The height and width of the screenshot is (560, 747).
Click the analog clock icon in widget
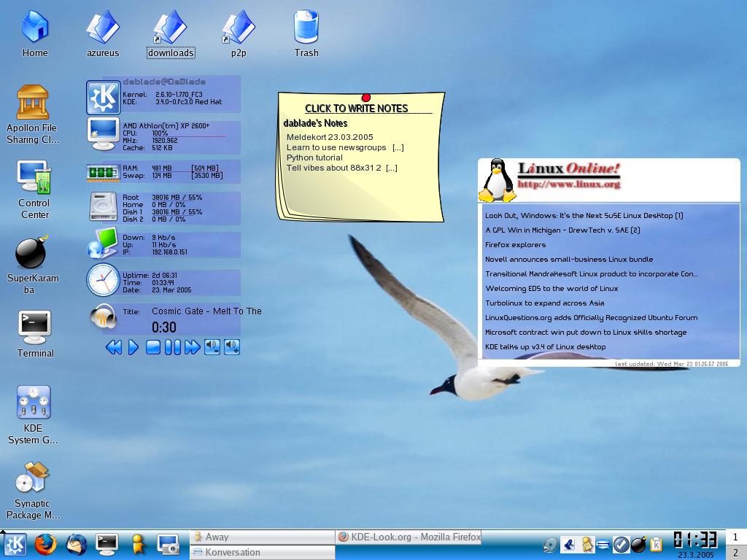(x=103, y=280)
